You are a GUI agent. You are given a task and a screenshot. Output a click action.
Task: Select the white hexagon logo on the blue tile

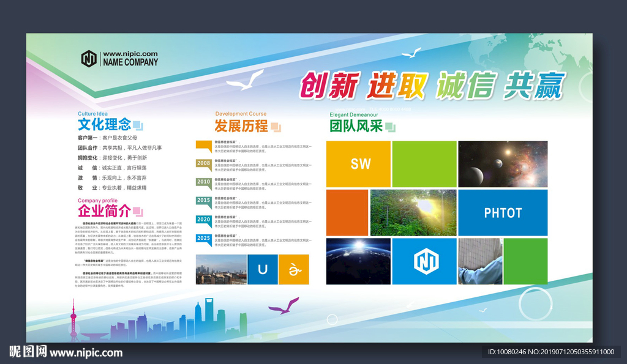pos(426,261)
